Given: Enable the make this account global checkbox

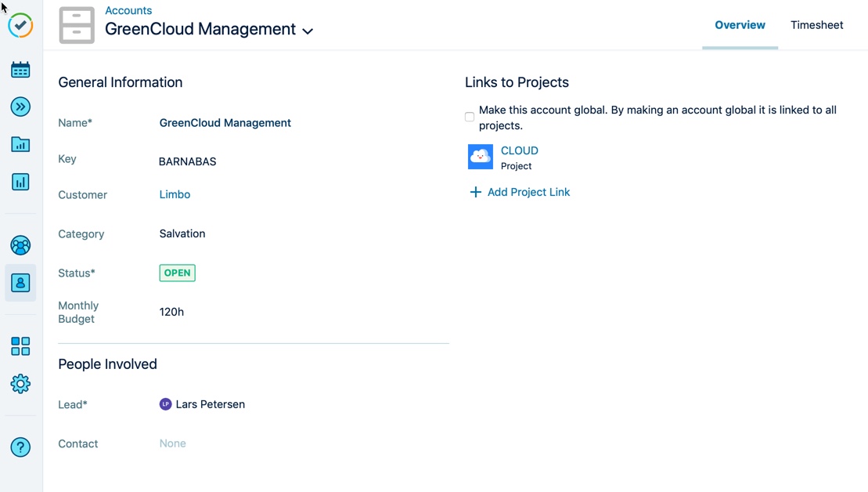Looking at the screenshot, I should click(x=470, y=117).
